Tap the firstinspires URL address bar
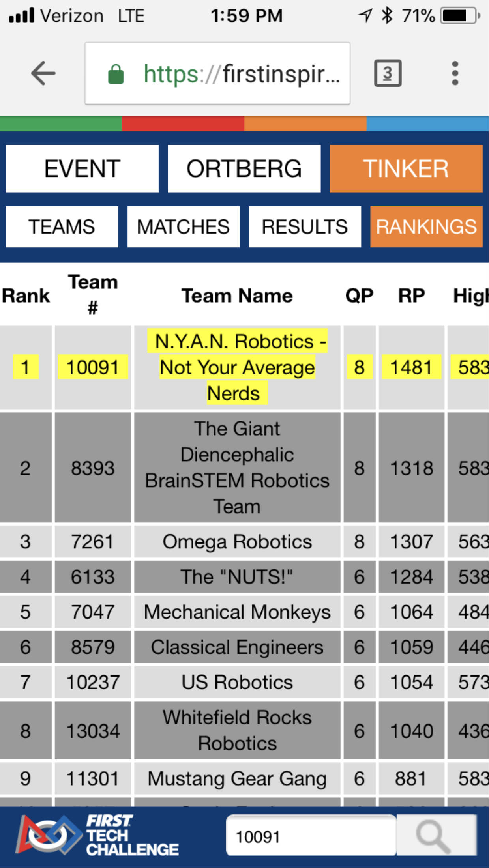The height and width of the screenshot is (868, 489). (217, 73)
